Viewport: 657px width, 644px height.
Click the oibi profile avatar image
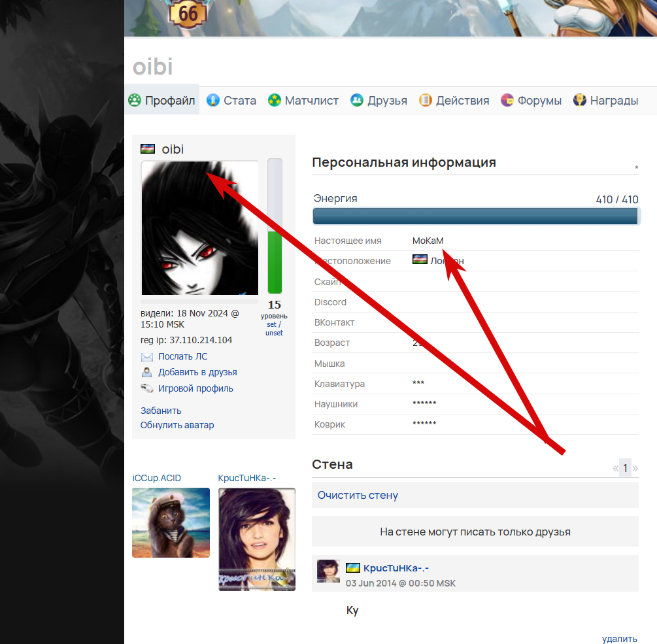[200, 228]
